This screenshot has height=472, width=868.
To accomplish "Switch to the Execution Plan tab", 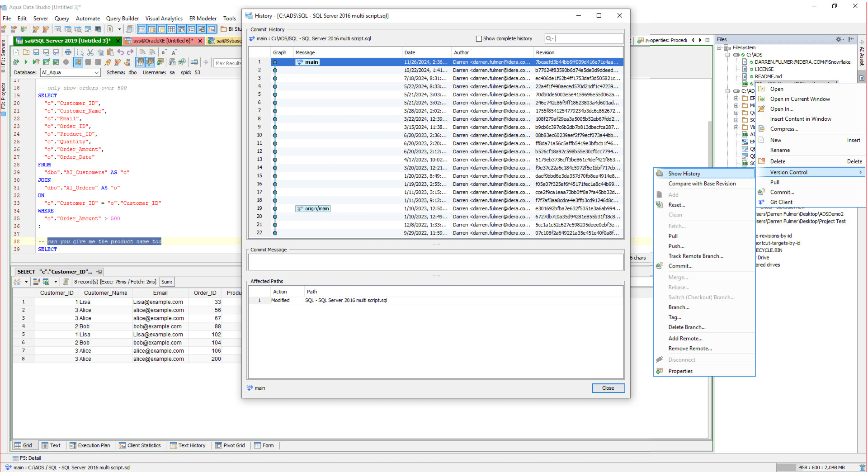I will click(90, 445).
